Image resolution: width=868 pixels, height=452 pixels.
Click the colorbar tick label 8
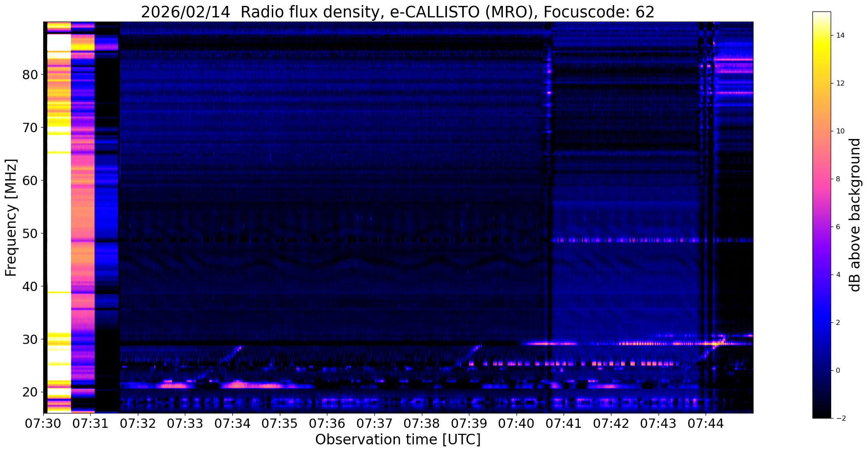coord(838,179)
